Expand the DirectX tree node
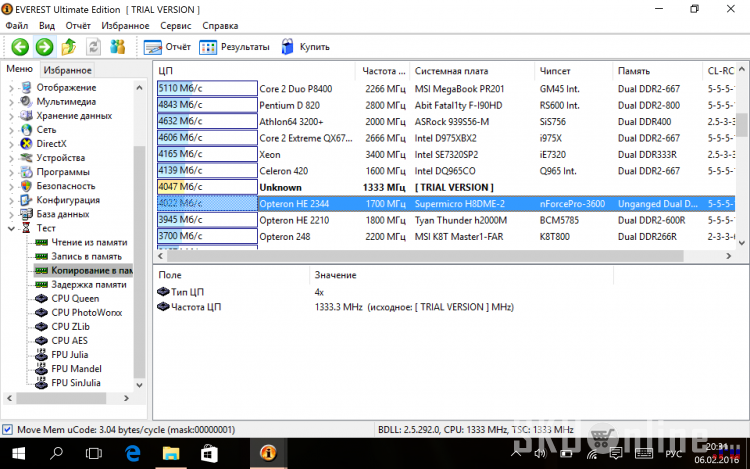The image size is (750, 469). (x=11, y=144)
